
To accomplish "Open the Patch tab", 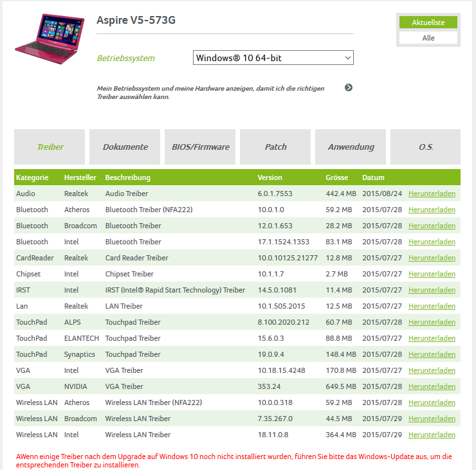I will click(275, 147).
